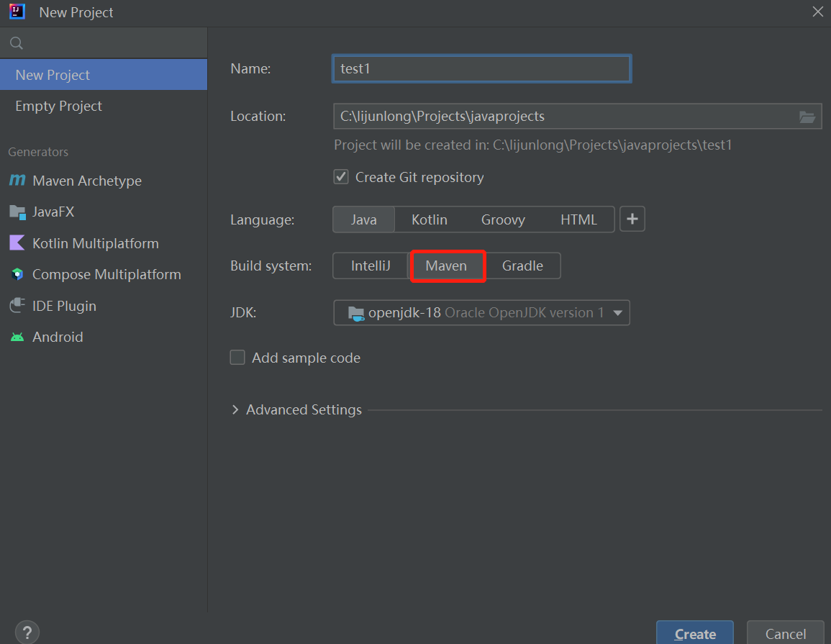Viewport: 831px width, 644px height.
Task: Click the IDE Plugin icon
Action: tap(17, 306)
